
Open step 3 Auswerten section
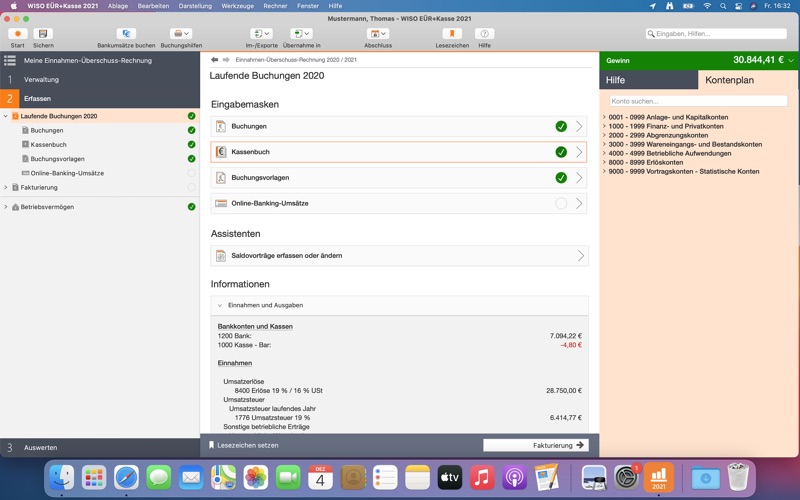click(99, 447)
